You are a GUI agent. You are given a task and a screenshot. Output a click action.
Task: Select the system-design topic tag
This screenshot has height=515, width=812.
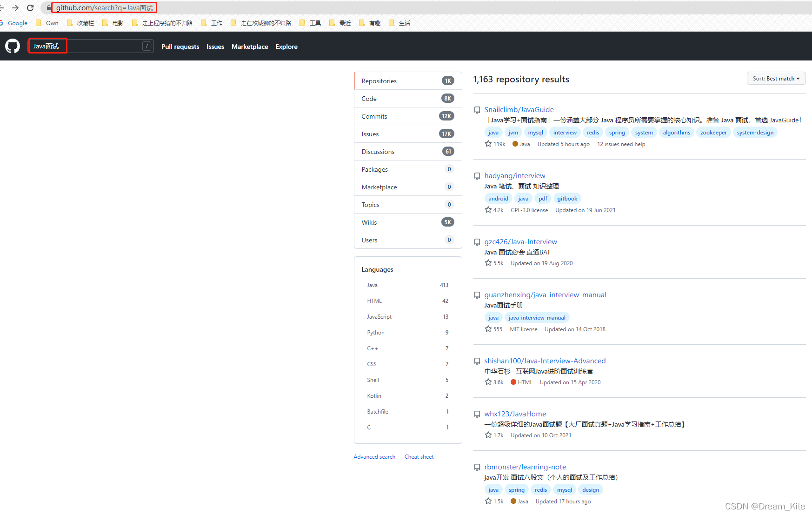[755, 133]
